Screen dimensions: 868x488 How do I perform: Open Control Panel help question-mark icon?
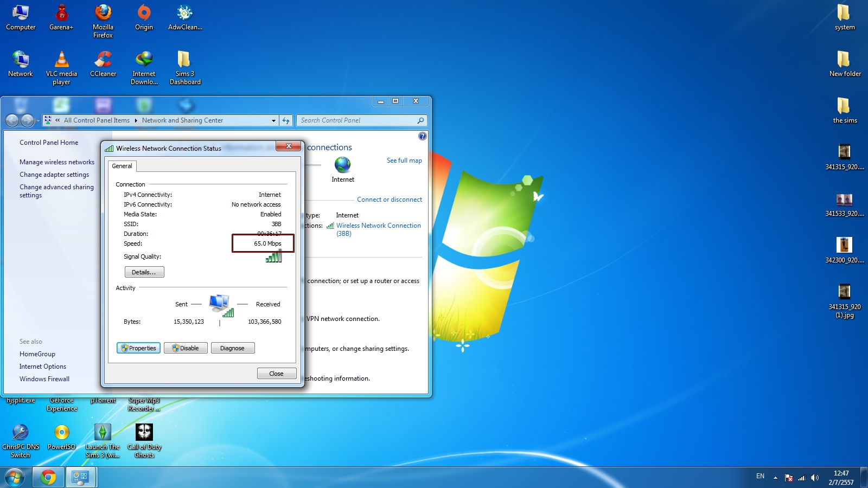(x=423, y=136)
